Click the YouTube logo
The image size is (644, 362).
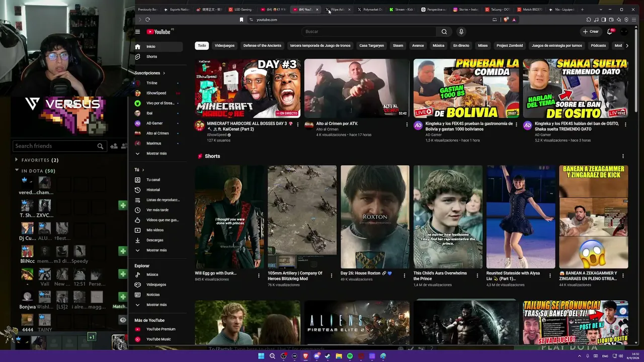(159, 32)
